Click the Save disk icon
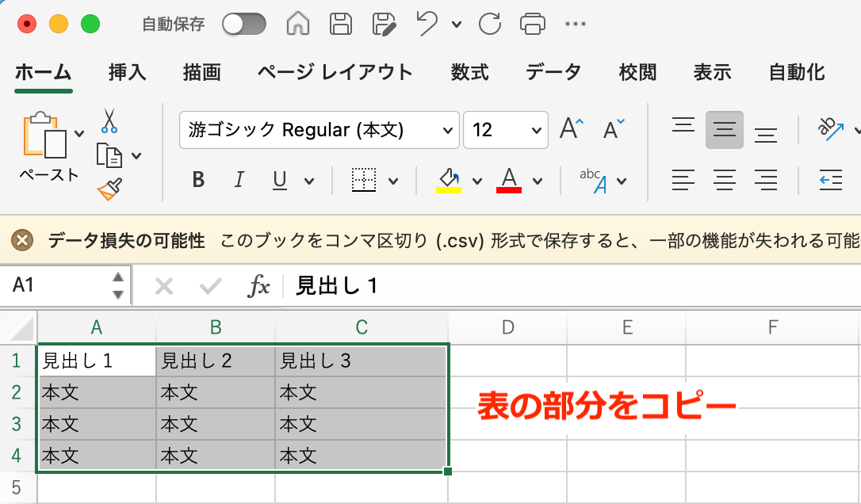This screenshot has width=861, height=504. click(x=341, y=24)
